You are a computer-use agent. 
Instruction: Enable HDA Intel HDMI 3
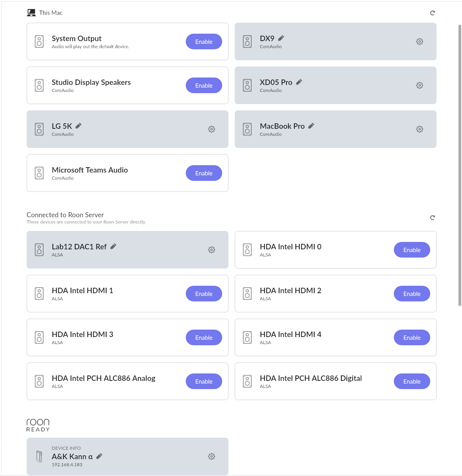(x=204, y=337)
